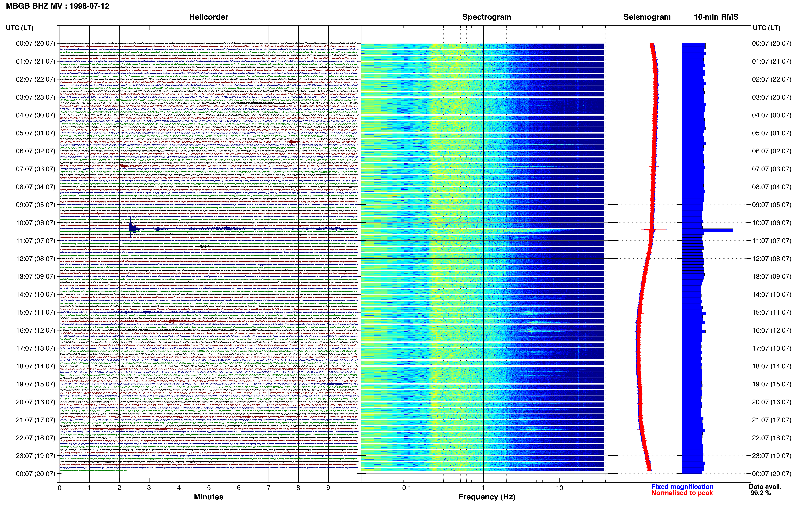The width and height of the screenshot is (812, 508).
Task: Click the red horizontal peak line in the seismogram
Action: click(647, 229)
